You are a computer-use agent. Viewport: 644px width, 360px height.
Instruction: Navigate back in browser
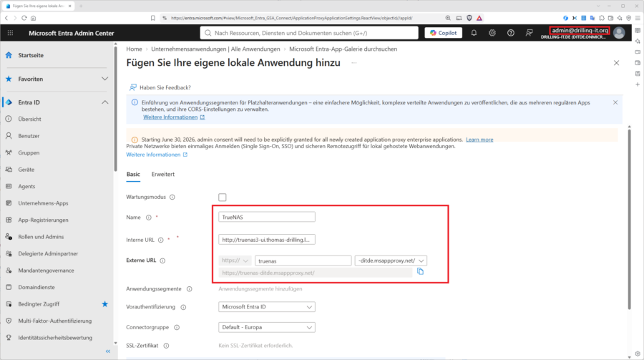(x=6, y=18)
